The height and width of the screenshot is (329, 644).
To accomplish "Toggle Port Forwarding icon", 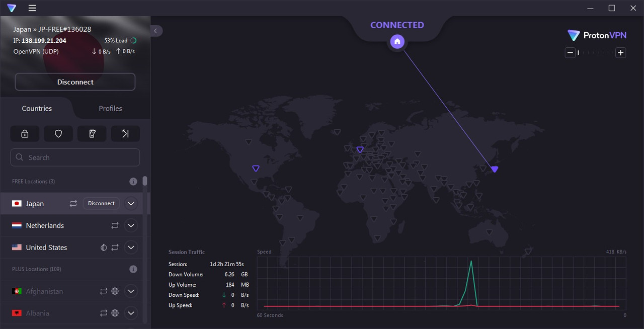I will (x=125, y=133).
